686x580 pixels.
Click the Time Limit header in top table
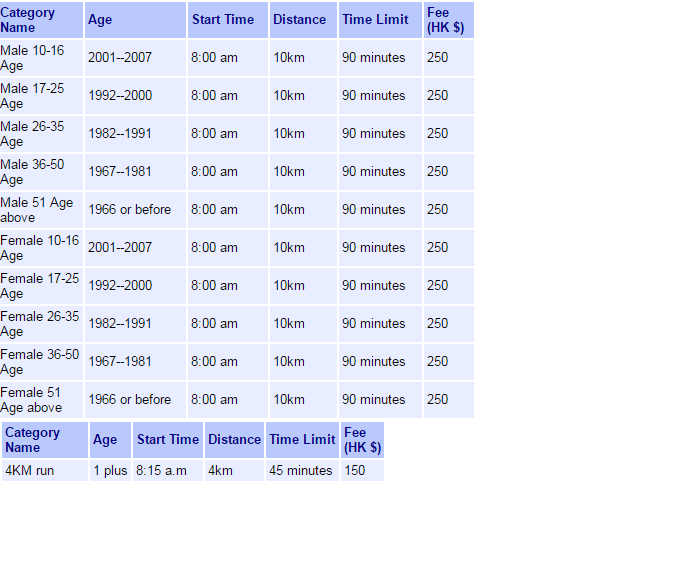tap(379, 20)
